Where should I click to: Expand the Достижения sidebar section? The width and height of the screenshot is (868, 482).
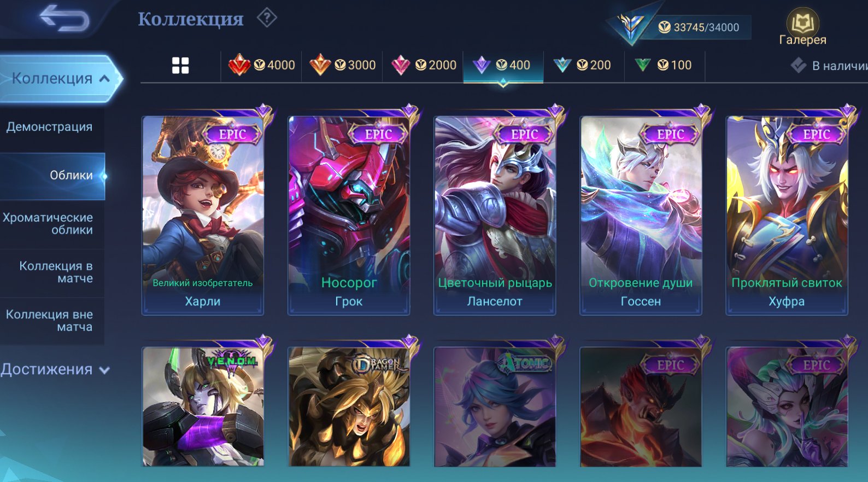coord(55,369)
